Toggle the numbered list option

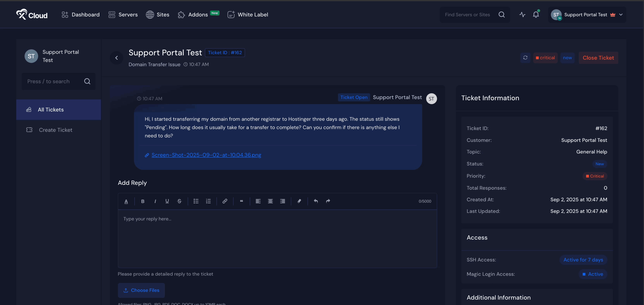(x=208, y=201)
